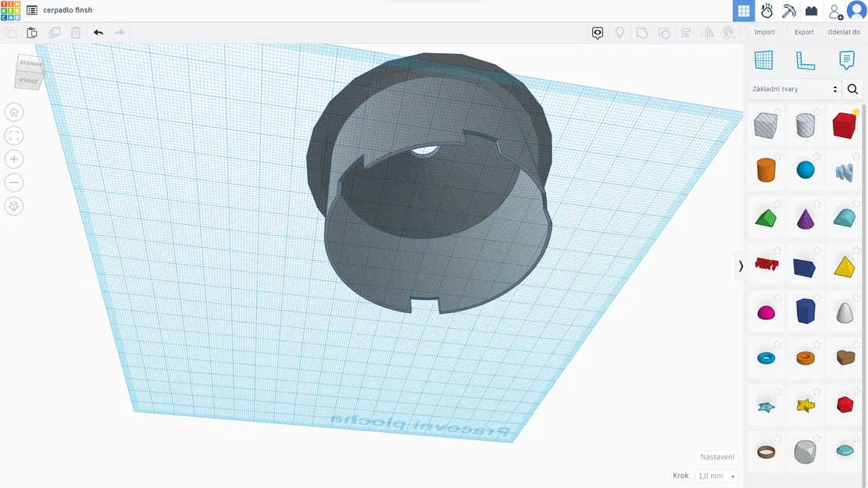
Task: Click the Group shapes icon
Action: pos(642,34)
